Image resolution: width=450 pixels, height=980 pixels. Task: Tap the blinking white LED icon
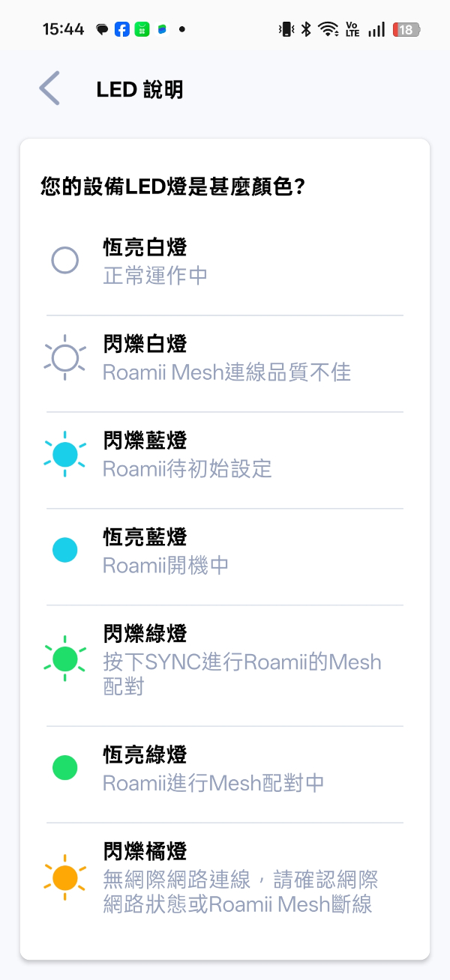tap(64, 357)
